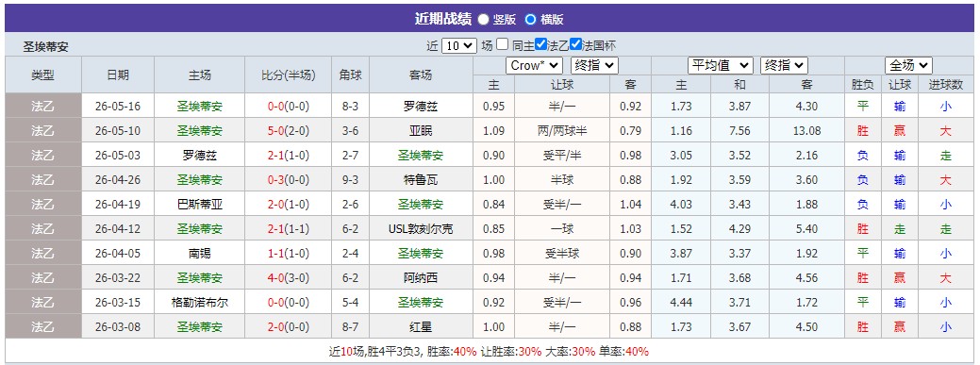Screen dimensions: 980x365
Task: Open the 1-1(1-0) score link
Action: click(x=288, y=253)
